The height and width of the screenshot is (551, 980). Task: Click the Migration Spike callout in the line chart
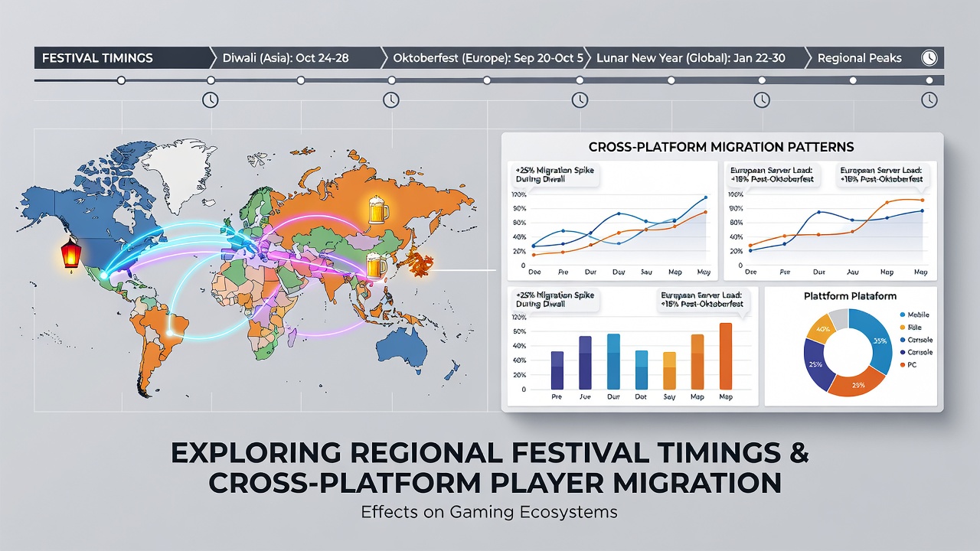coord(554,174)
